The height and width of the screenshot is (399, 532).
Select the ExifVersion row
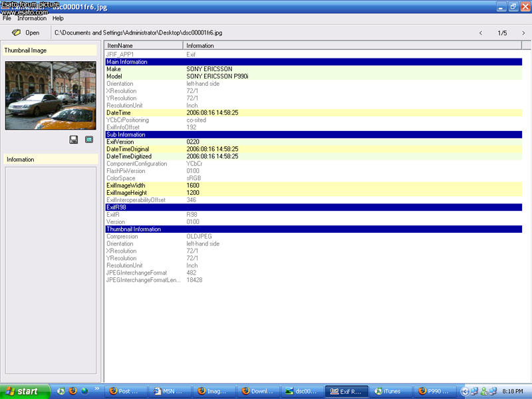(313, 142)
